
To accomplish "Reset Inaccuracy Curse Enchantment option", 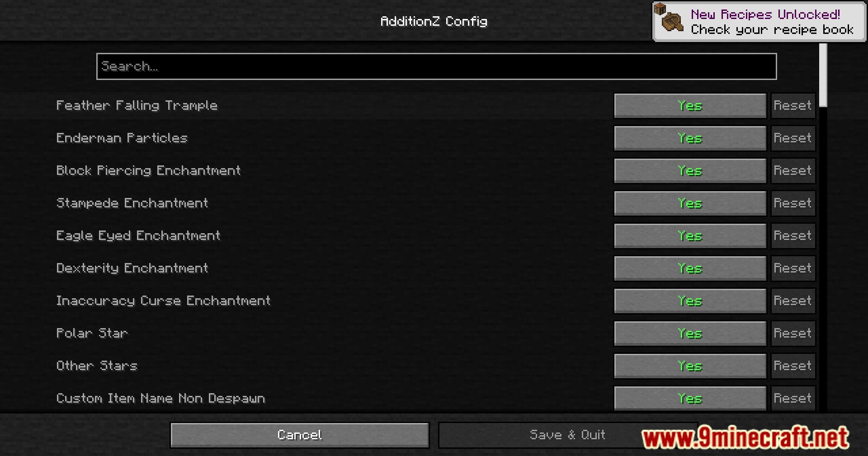I will pyautogui.click(x=793, y=301).
